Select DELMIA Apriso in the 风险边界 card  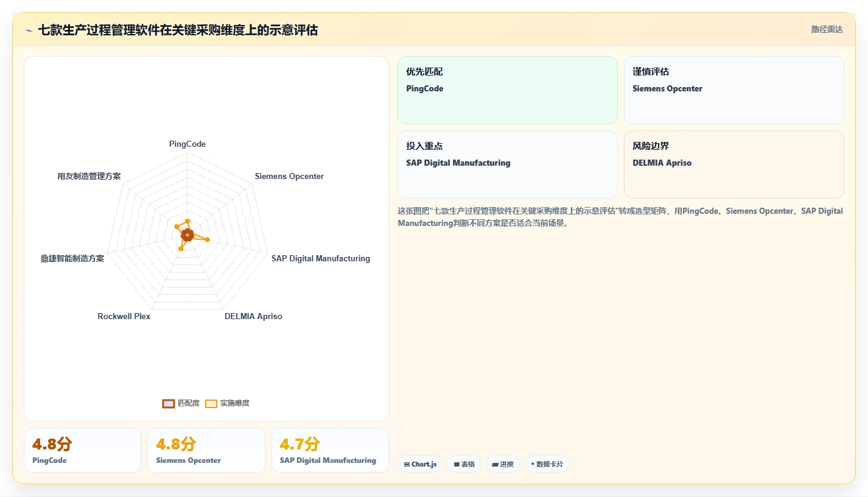[x=662, y=163]
